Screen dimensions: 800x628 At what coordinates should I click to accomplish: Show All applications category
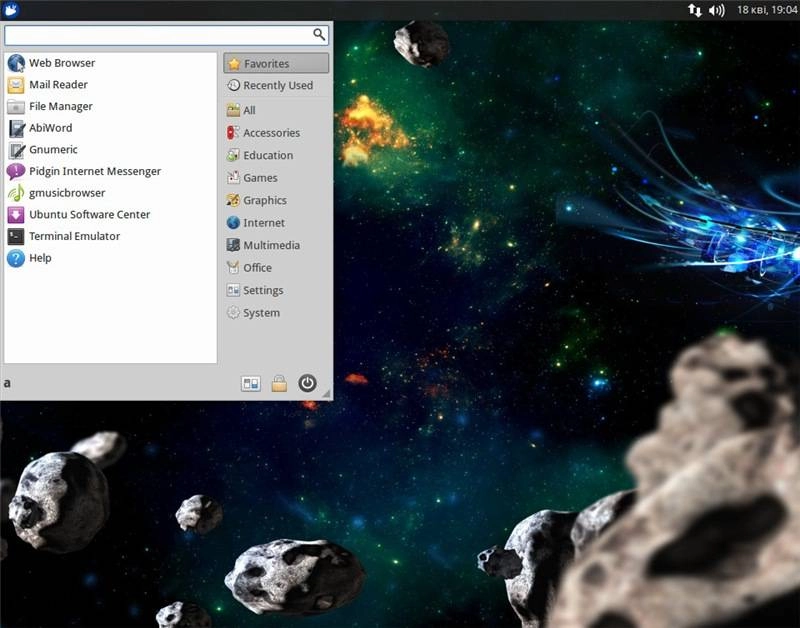click(276, 110)
